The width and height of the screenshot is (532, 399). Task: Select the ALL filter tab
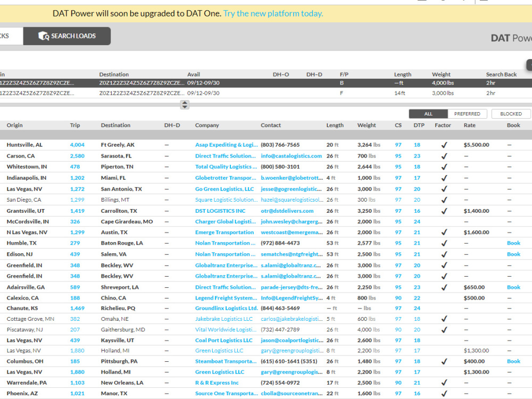click(x=428, y=114)
